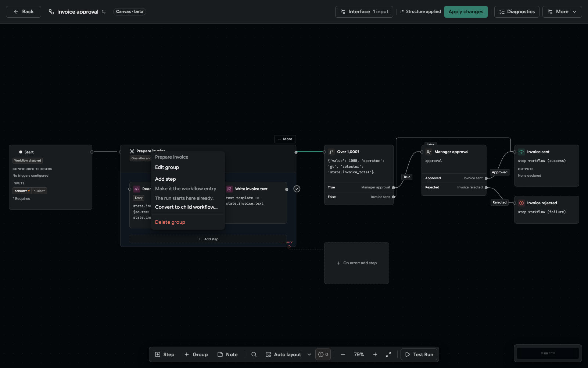
Task: Click the minimap thumbnail
Action: point(548,353)
